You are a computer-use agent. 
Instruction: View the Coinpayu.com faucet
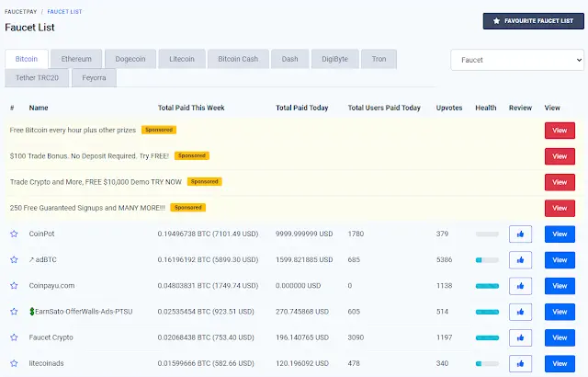click(560, 286)
